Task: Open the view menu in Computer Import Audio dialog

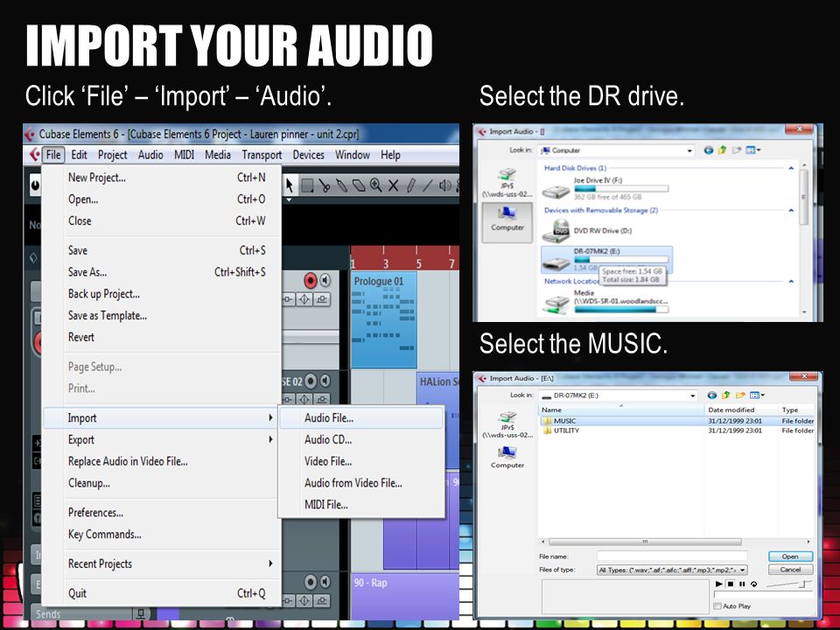Action: (752, 150)
